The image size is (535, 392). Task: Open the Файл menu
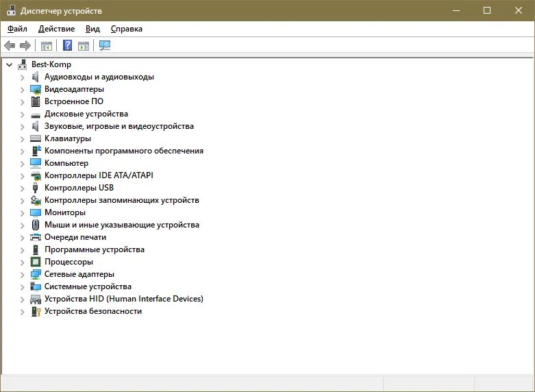point(17,29)
